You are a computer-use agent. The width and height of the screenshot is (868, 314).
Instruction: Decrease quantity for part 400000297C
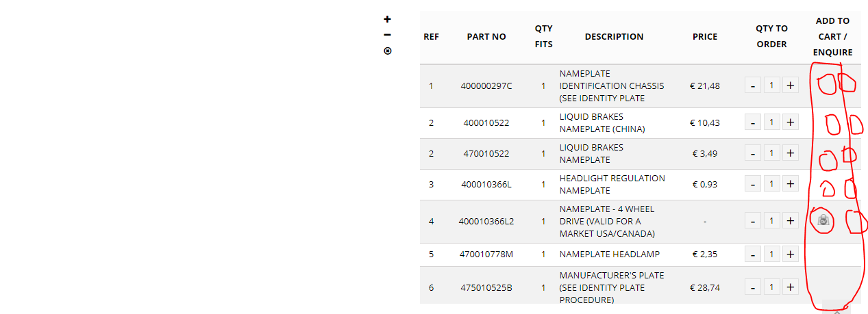point(753,86)
